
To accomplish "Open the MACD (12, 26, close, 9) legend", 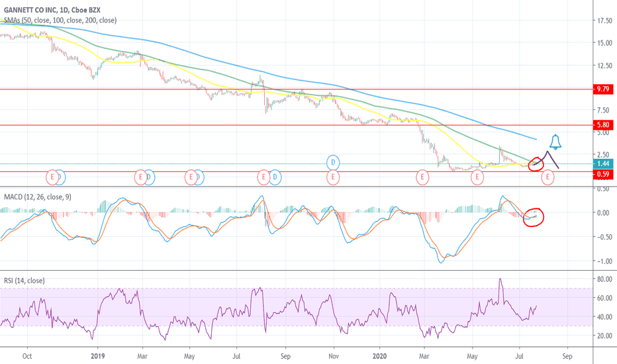I will 38,197.
